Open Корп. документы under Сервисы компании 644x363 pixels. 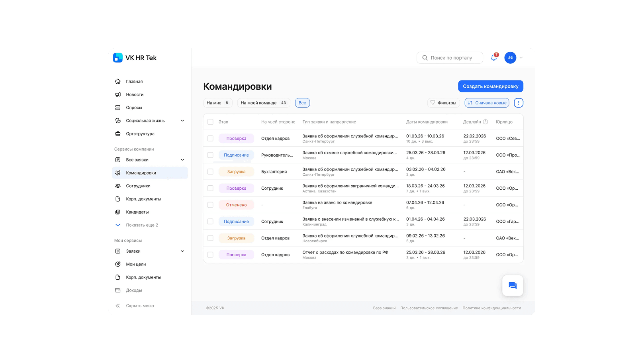point(143,199)
